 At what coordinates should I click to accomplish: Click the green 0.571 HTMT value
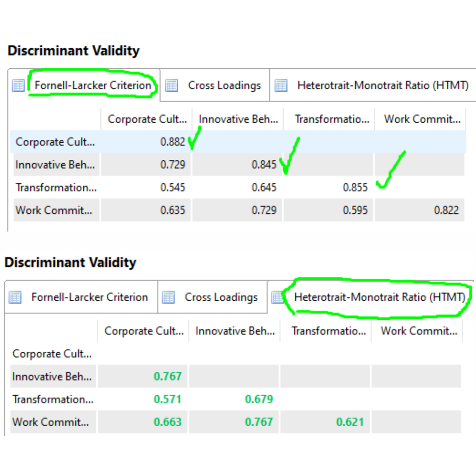click(x=167, y=399)
